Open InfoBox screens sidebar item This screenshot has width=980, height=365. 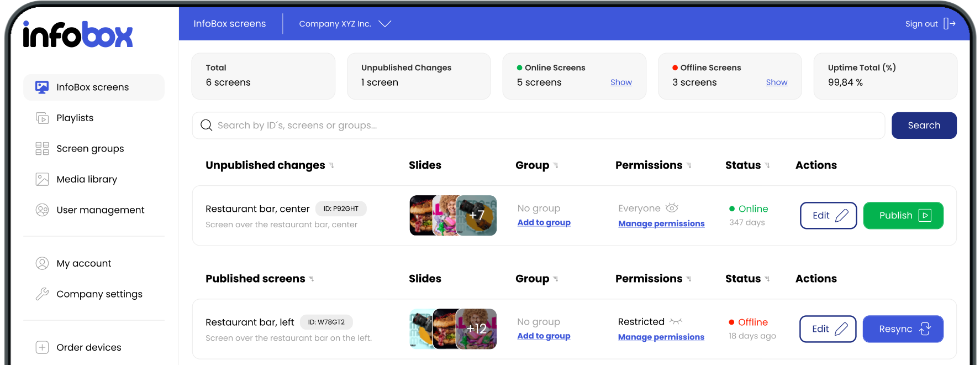[x=94, y=87]
